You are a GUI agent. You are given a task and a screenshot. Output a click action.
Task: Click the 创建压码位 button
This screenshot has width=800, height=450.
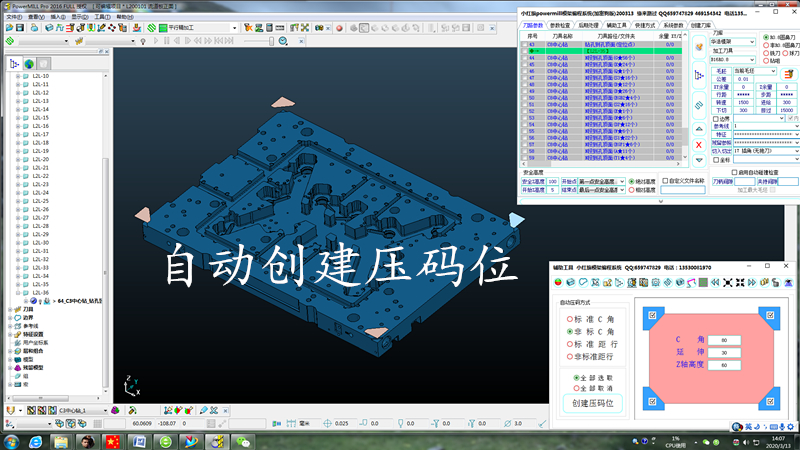pos(593,403)
